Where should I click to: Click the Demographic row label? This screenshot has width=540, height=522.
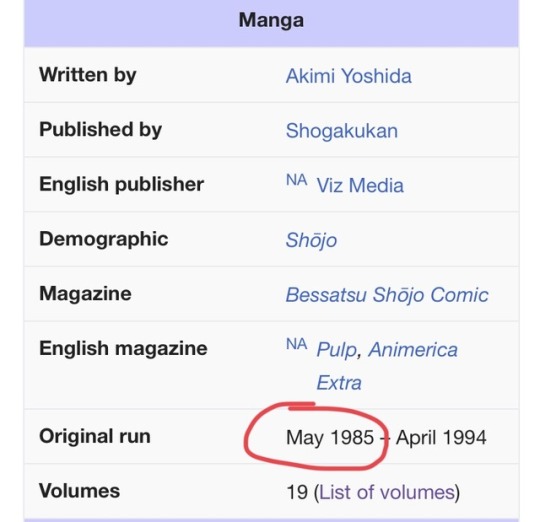coord(104,239)
